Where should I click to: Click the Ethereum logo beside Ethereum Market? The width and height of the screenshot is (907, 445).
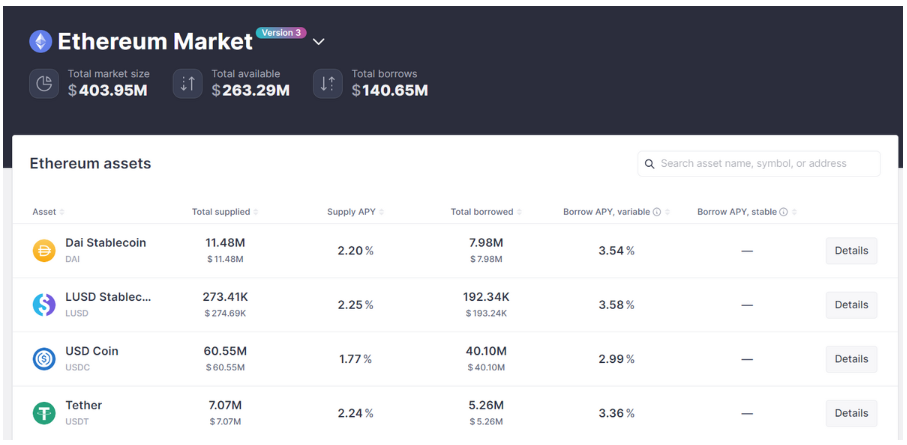click(40, 42)
